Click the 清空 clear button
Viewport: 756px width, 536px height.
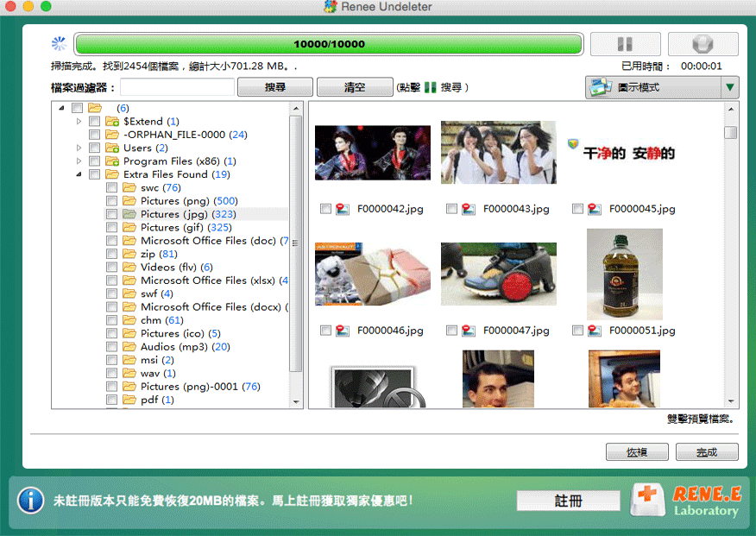pyautogui.click(x=355, y=87)
